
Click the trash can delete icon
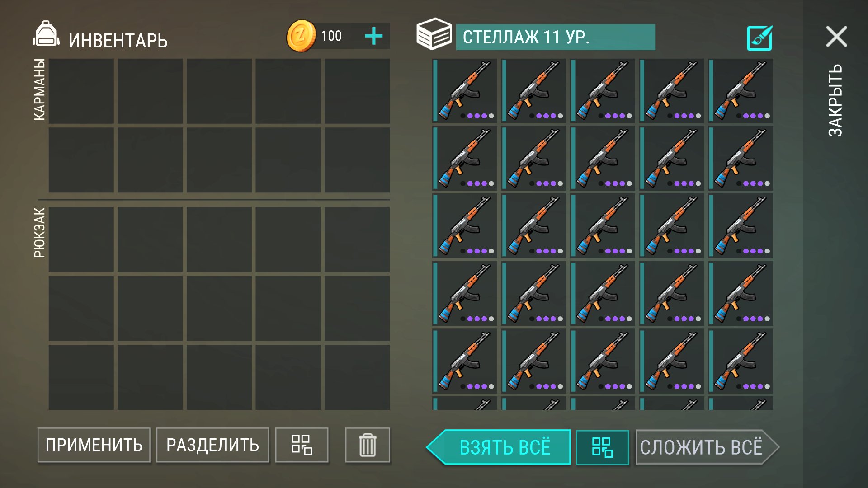click(x=368, y=445)
